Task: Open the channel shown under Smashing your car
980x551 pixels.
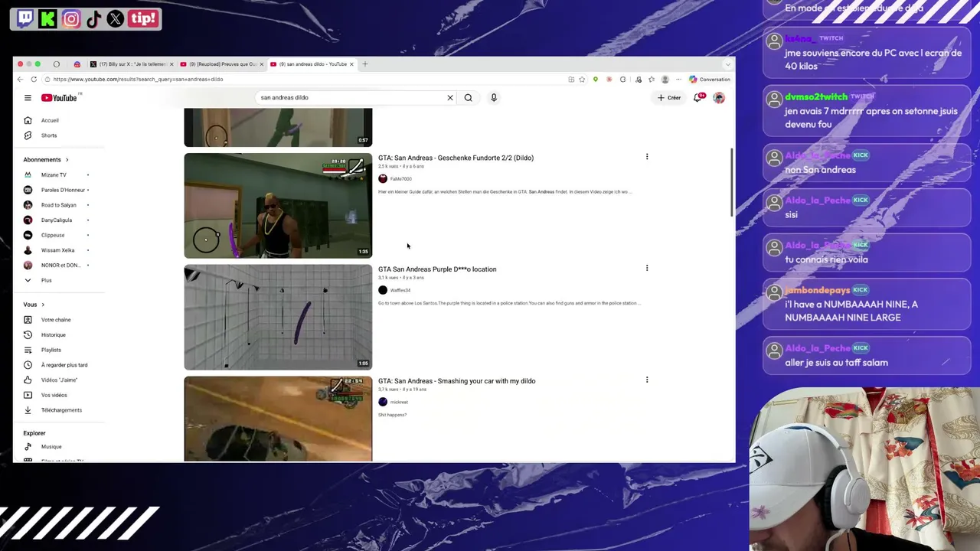Action: point(394,403)
